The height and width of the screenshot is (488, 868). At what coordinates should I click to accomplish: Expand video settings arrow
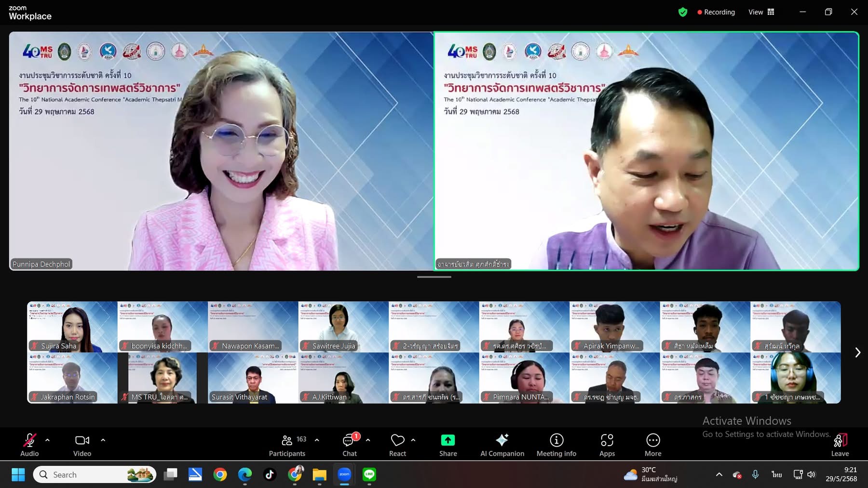click(103, 440)
